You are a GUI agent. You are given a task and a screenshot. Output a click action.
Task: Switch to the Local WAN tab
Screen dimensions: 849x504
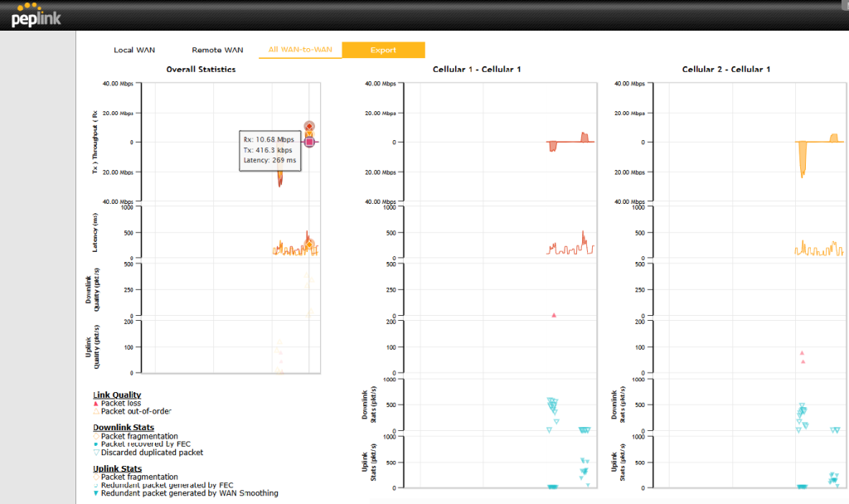click(134, 51)
